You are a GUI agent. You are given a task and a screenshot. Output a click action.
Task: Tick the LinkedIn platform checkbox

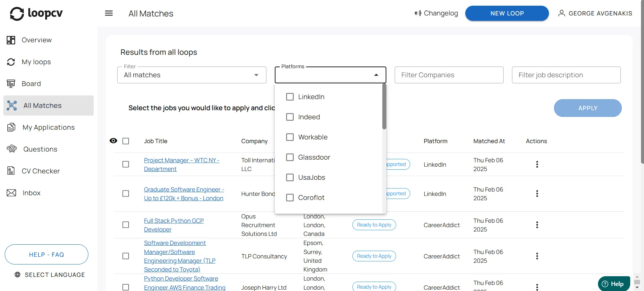point(290,97)
